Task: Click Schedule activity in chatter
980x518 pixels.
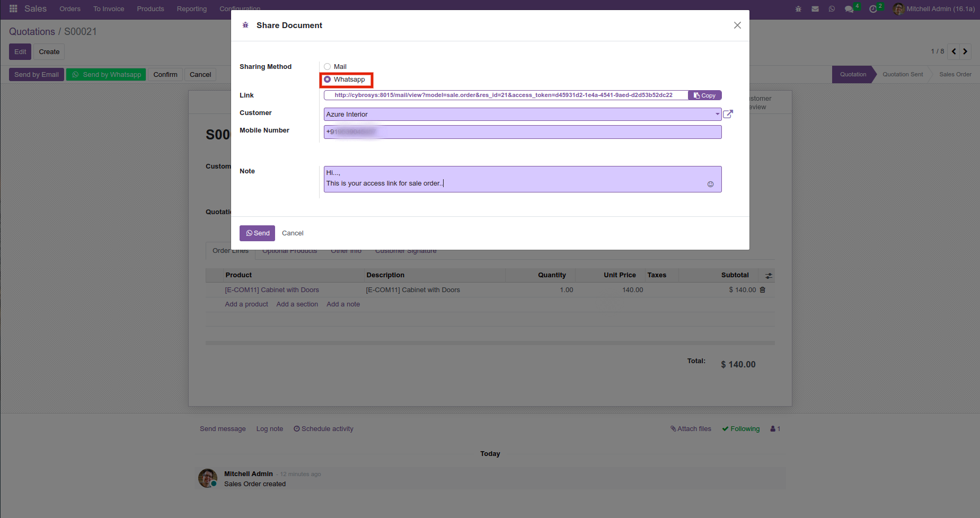Action: click(323, 429)
